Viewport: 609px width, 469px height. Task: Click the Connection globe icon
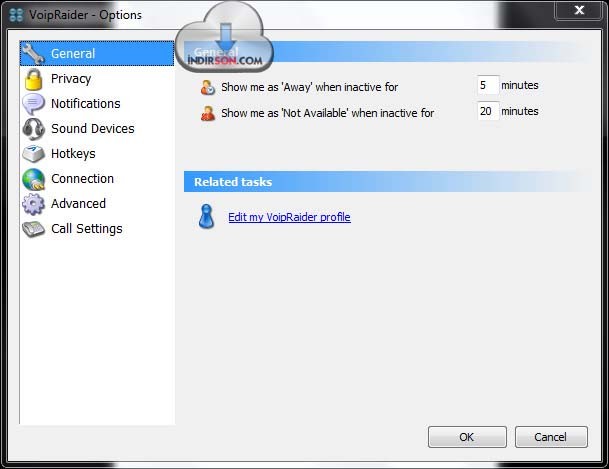34,179
